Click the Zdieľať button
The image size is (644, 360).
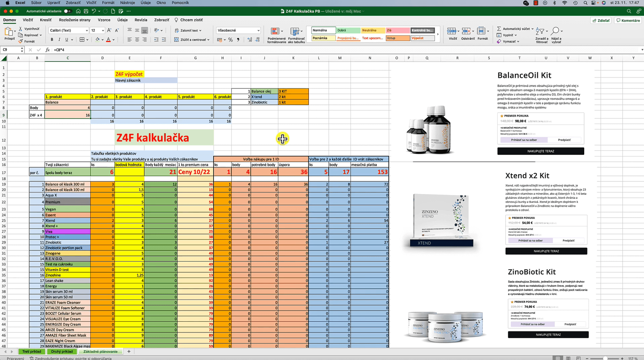[x=601, y=20]
